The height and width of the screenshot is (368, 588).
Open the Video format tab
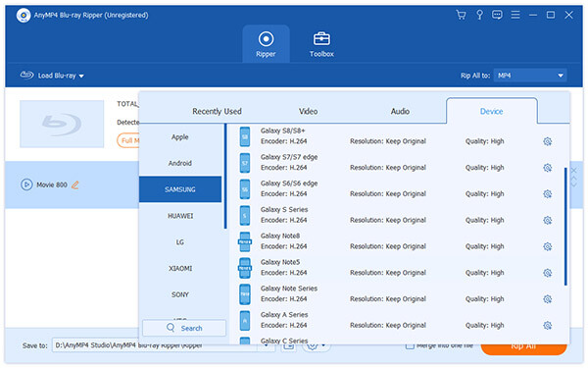[x=309, y=112]
